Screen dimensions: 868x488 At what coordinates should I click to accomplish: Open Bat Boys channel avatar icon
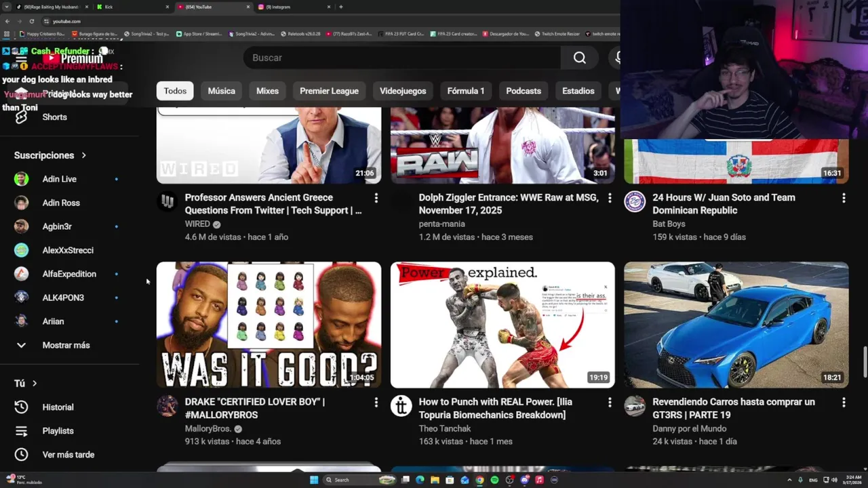(x=635, y=201)
